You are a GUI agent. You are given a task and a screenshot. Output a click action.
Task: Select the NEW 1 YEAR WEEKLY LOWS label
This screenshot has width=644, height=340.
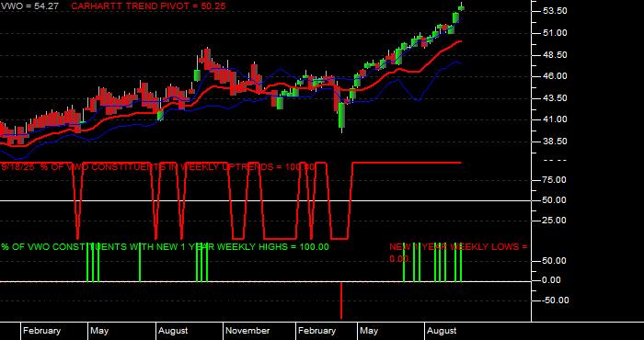pyautogui.click(x=458, y=253)
